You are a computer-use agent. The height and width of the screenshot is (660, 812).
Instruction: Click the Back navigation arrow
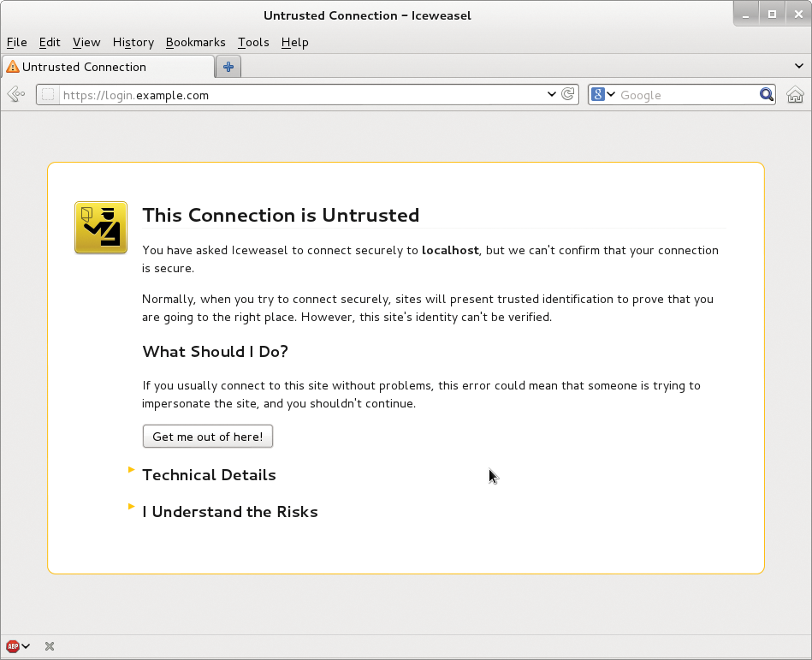15,94
